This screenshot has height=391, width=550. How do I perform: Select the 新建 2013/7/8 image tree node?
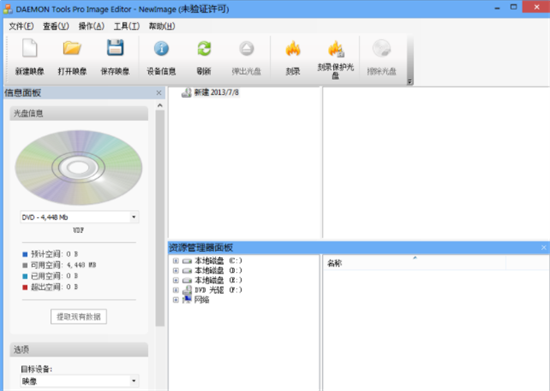pyautogui.click(x=216, y=93)
